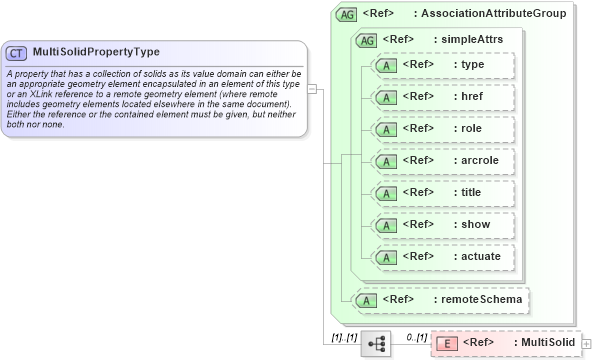
Task: Click the A icon of the show attribute
Action: click(386, 226)
